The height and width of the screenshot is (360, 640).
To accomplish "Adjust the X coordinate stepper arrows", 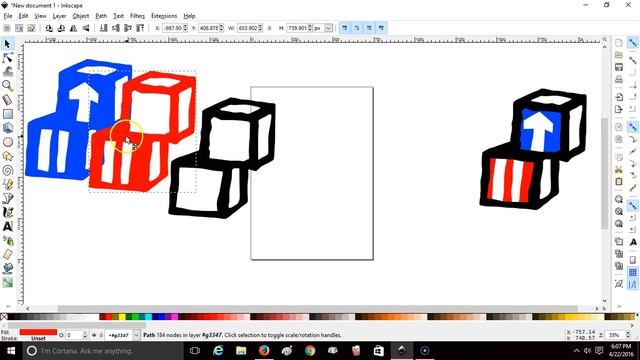I will coord(186,28).
